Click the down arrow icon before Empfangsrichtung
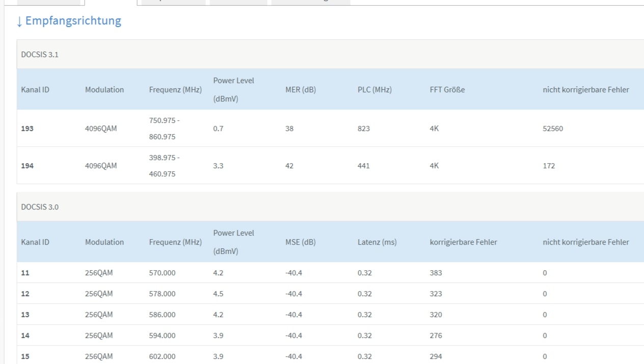 [19, 21]
